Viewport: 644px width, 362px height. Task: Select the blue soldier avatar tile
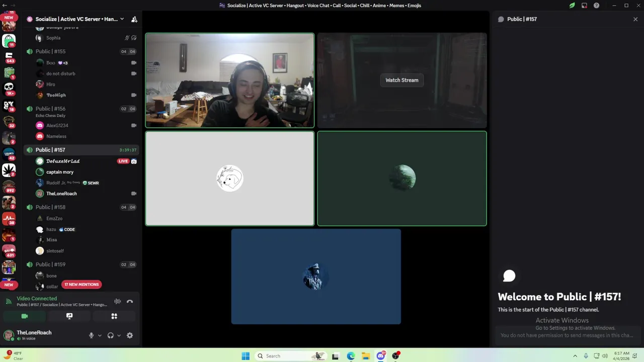[x=316, y=277]
